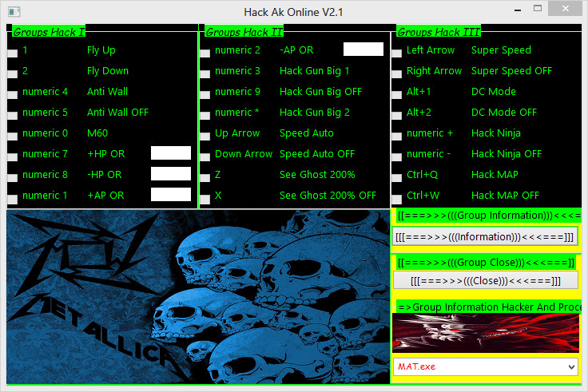Click the app icon in title bar
The height and width of the screenshot is (392, 588).
(14, 12)
